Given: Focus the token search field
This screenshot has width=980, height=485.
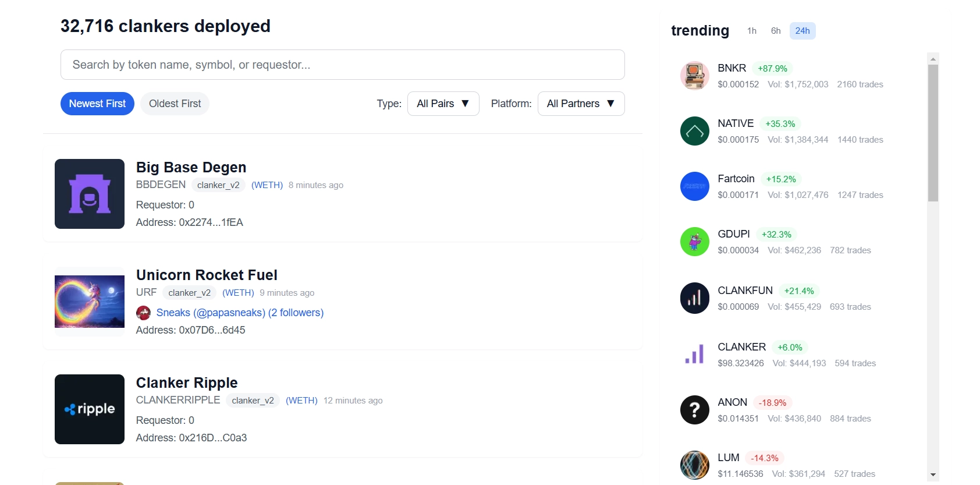Looking at the screenshot, I should 342,65.
